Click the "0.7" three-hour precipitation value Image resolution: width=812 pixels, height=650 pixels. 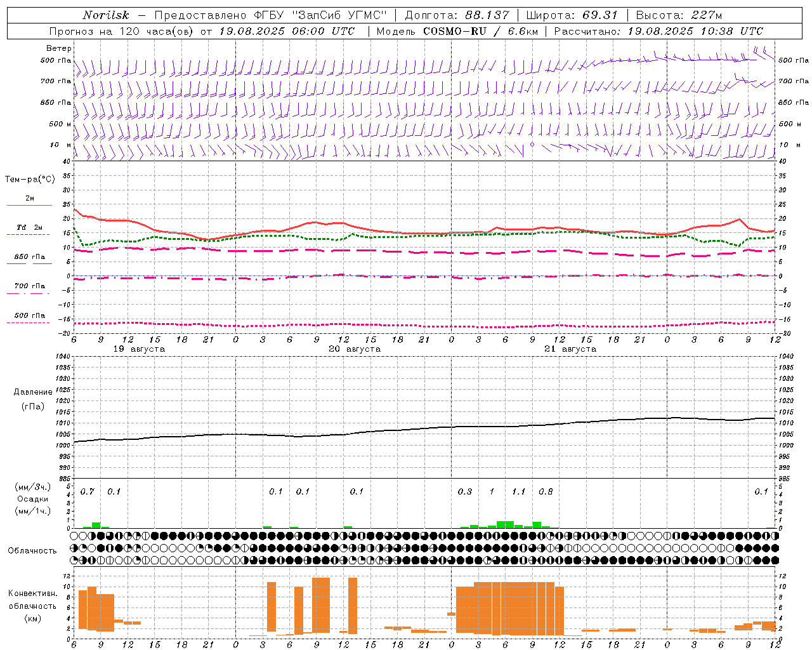[87, 492]
